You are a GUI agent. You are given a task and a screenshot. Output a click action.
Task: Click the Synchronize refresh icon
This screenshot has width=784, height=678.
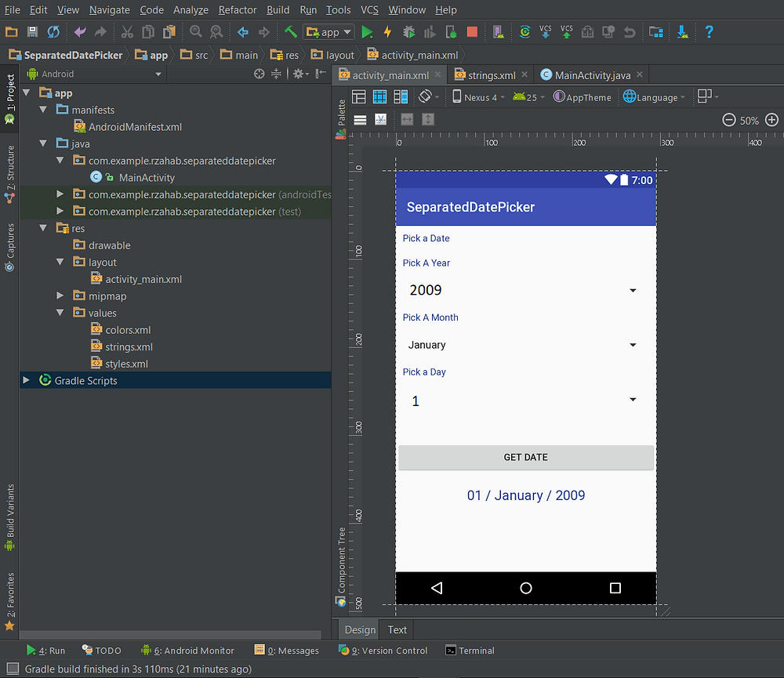point(53,32)
